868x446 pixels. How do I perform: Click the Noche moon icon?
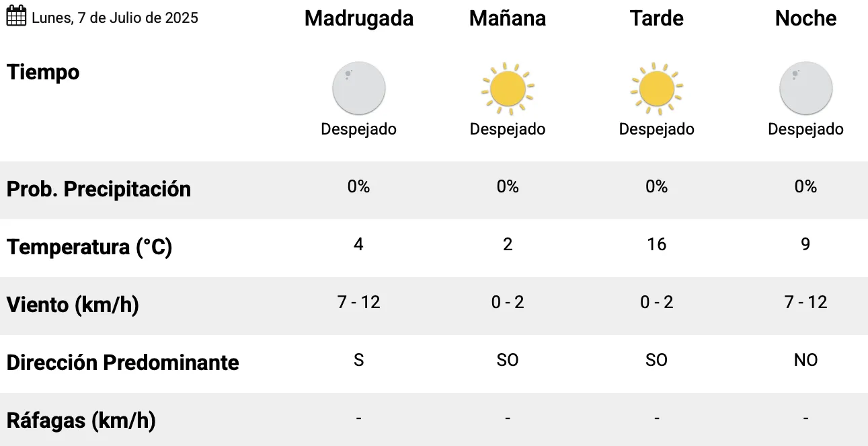[805, 88]
